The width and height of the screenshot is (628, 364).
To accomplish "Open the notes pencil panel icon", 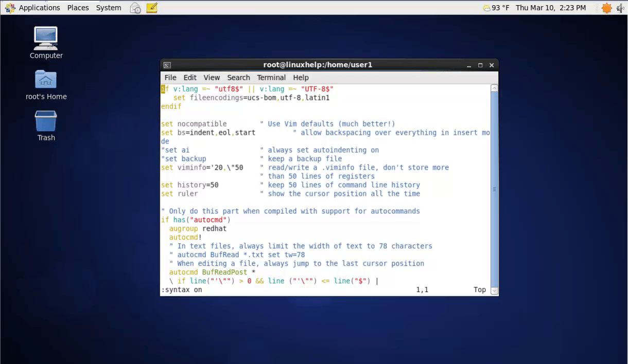I will (151, 8).
